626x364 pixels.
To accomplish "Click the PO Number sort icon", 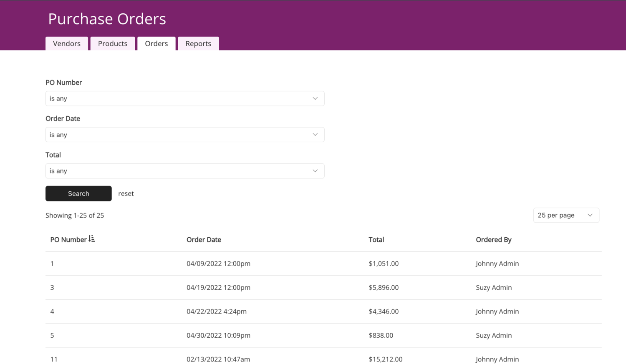I will [92, 239].
